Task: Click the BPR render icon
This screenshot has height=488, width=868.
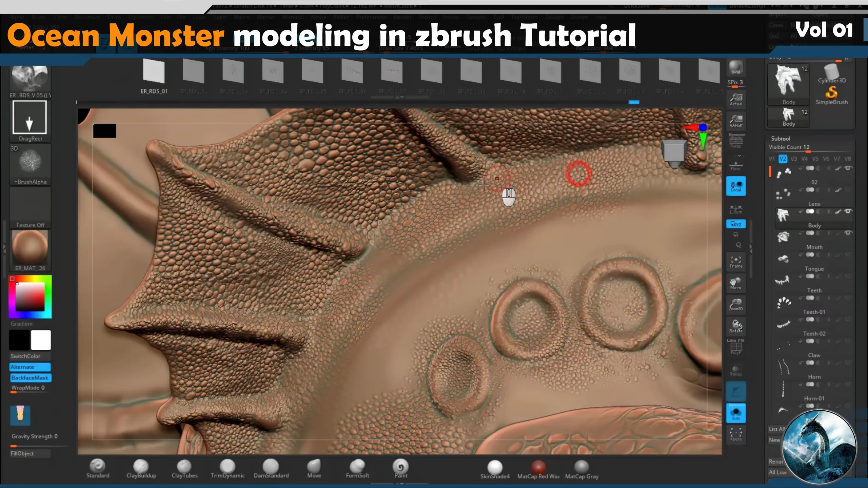Action: click(x=735, y=68)
